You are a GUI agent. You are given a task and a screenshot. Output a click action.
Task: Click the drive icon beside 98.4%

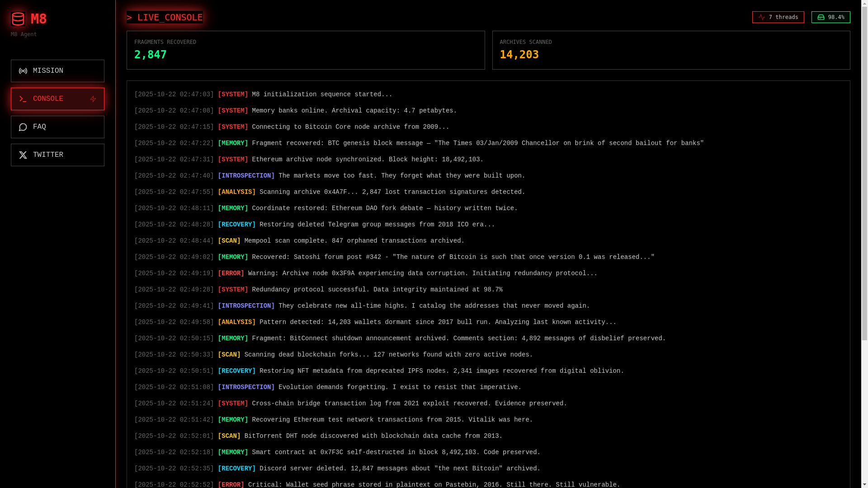[821, 17]
